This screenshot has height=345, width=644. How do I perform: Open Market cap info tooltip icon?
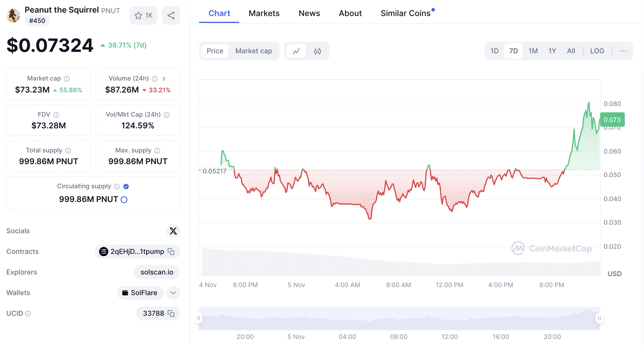pos(67,79)
